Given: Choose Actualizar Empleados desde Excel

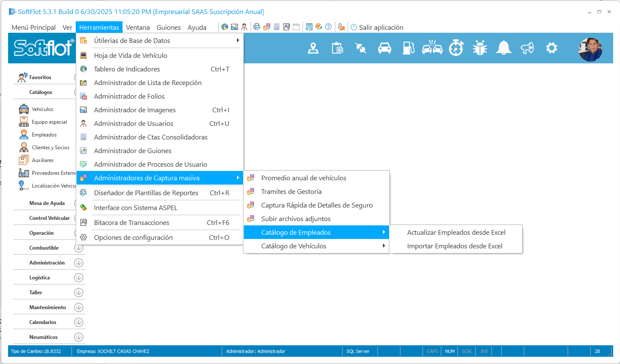Looking at the screenshot, I should (456, 233).
